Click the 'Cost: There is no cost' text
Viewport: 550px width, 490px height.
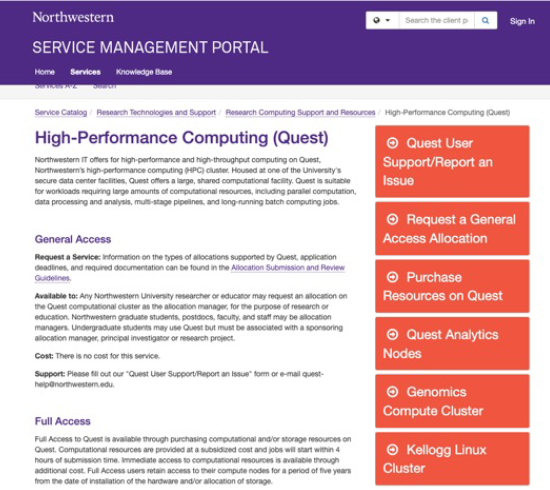point(97,356)
